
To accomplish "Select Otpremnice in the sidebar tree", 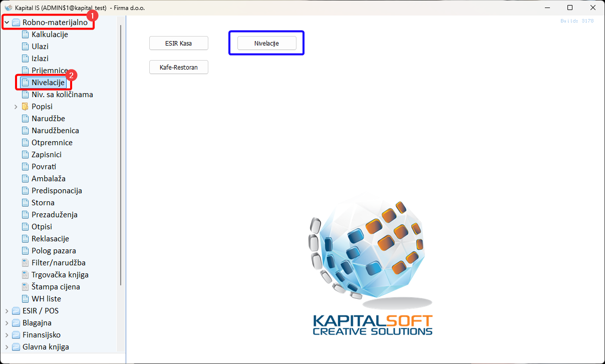I will click(x=52, y=143).
